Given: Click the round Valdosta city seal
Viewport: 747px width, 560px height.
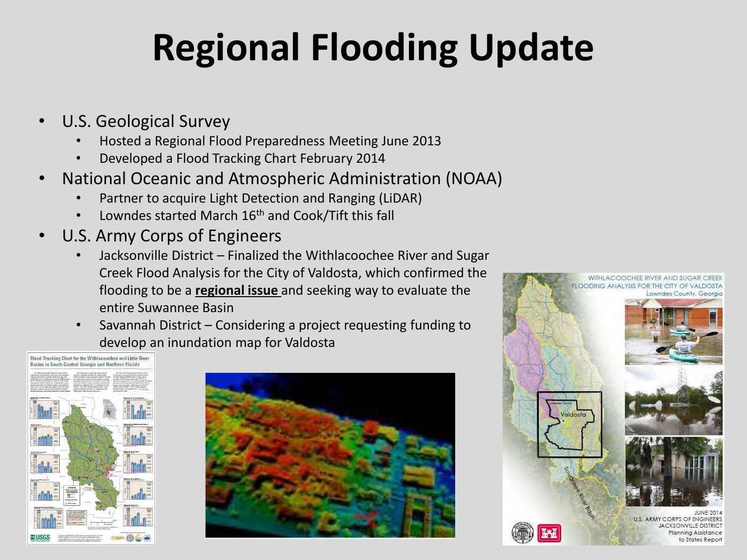Looking at the screenshot, I should 523,534.
